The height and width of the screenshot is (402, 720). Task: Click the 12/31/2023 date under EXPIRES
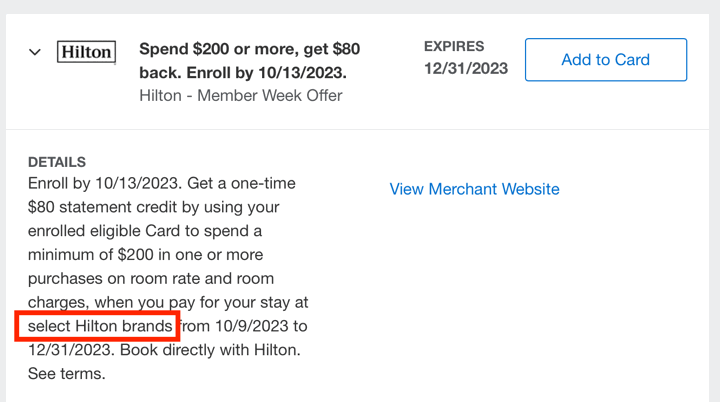pos(466,68)
